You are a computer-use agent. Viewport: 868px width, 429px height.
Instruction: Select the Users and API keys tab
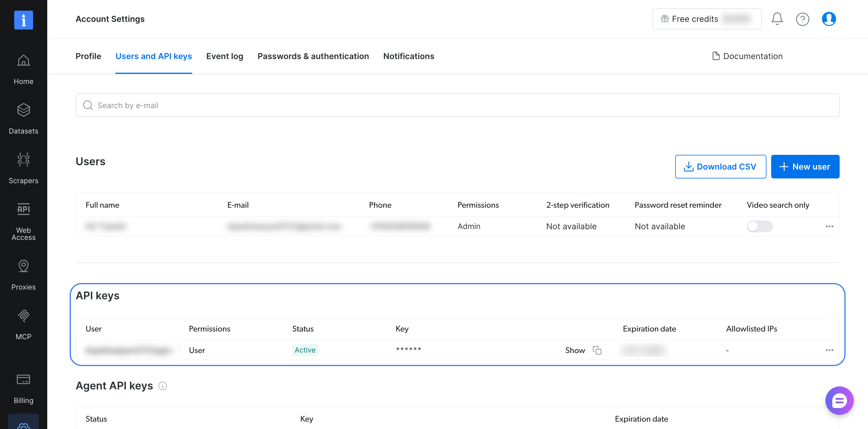click(x=154, y=56)
